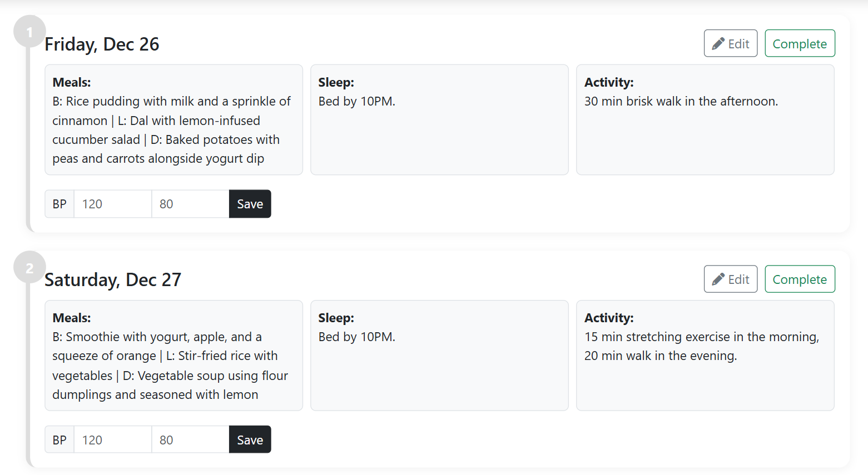The image size is (868, 475).
Task: Click the step 1 timeline badge
Action: click(29, 32)
